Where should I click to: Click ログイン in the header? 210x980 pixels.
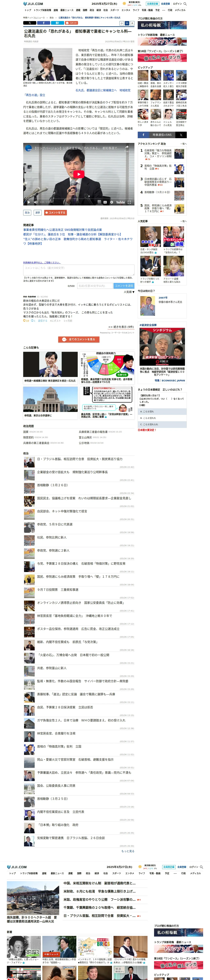click(177, 4)
